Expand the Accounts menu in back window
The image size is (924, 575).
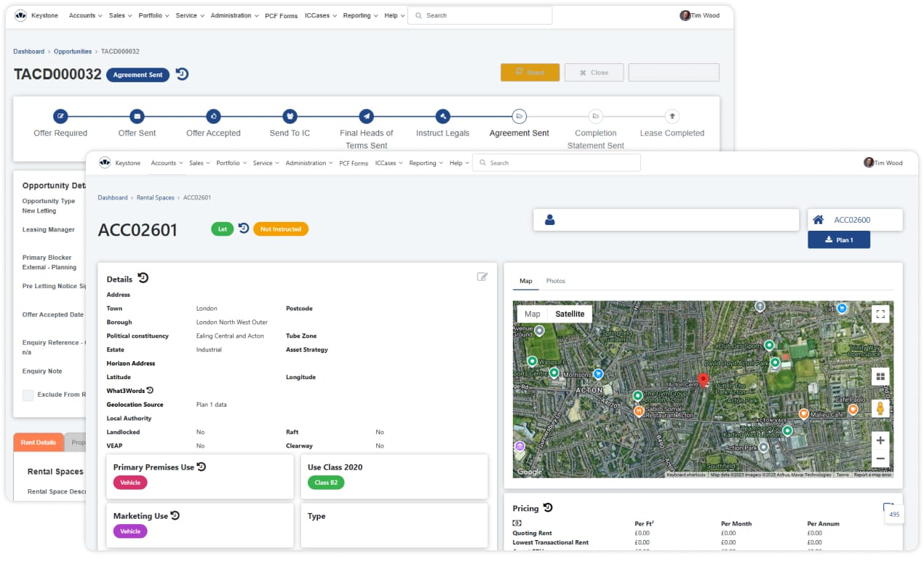[85, 15]
